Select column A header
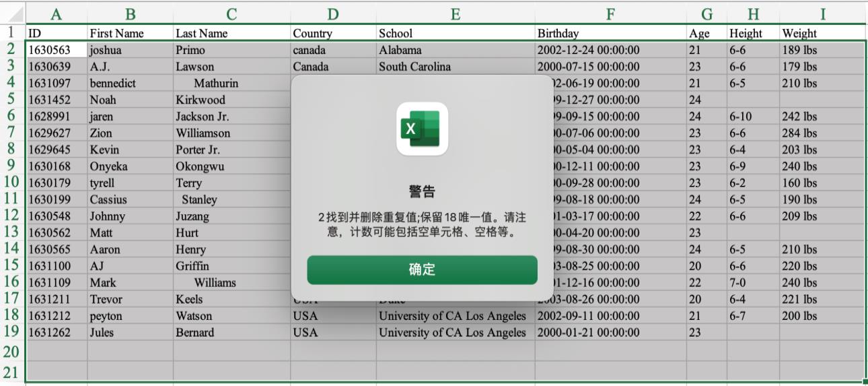Viewport: 868px width, 386px height. tap(57, 14)
